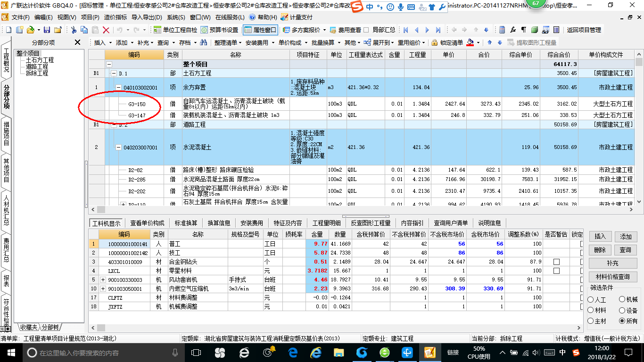Toggle the 属性窗口 property window
Viewport: 644px width, 362px height.
(x=260, y=30)
